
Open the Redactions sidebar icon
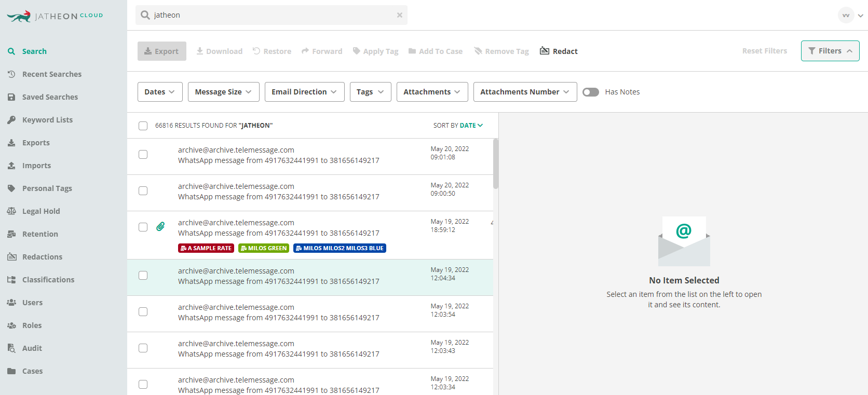11,257
